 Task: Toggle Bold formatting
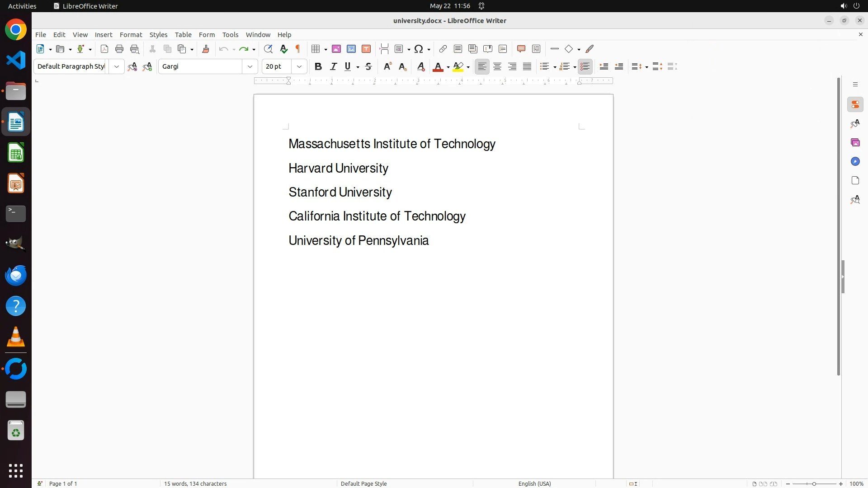tap(318, 67)
